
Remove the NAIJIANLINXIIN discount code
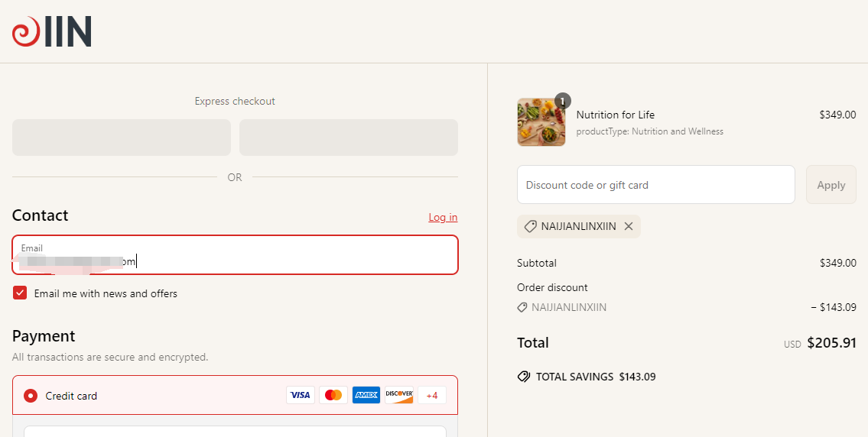629,226
